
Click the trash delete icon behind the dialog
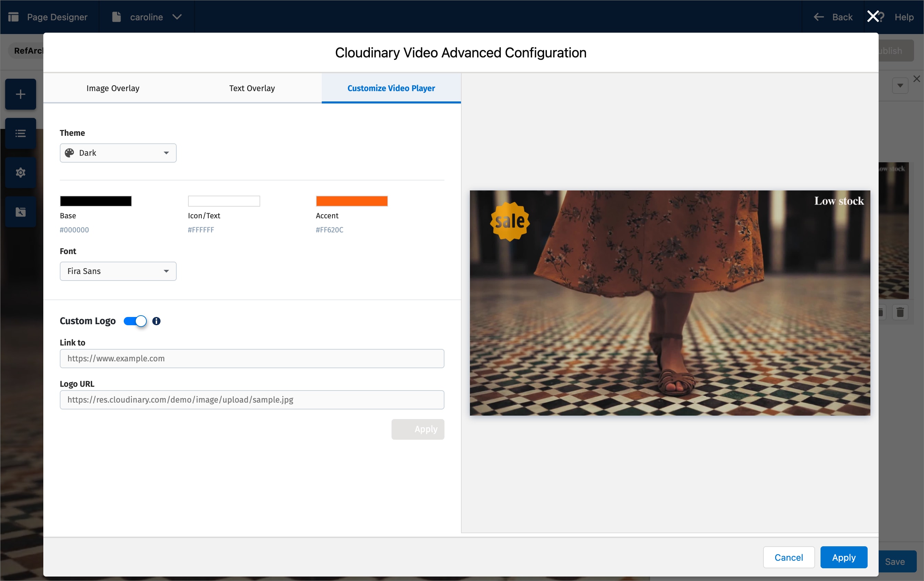point(901,313)
